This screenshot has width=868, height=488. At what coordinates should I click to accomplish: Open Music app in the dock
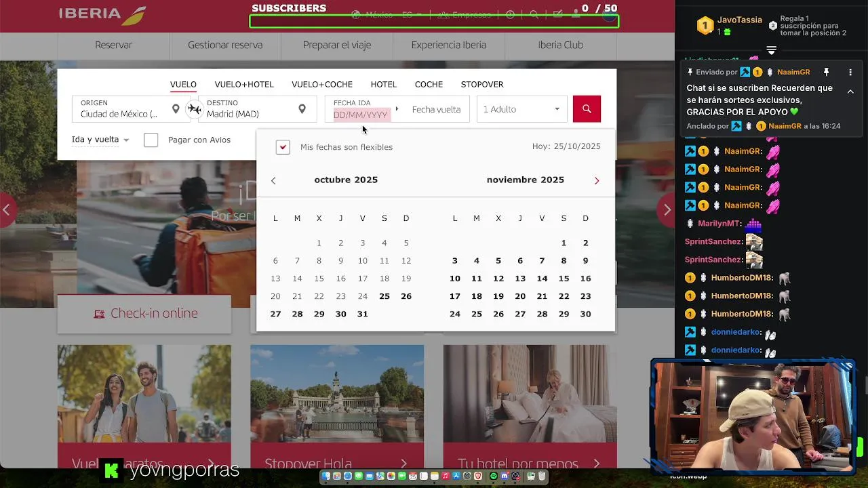coord(446,476)
